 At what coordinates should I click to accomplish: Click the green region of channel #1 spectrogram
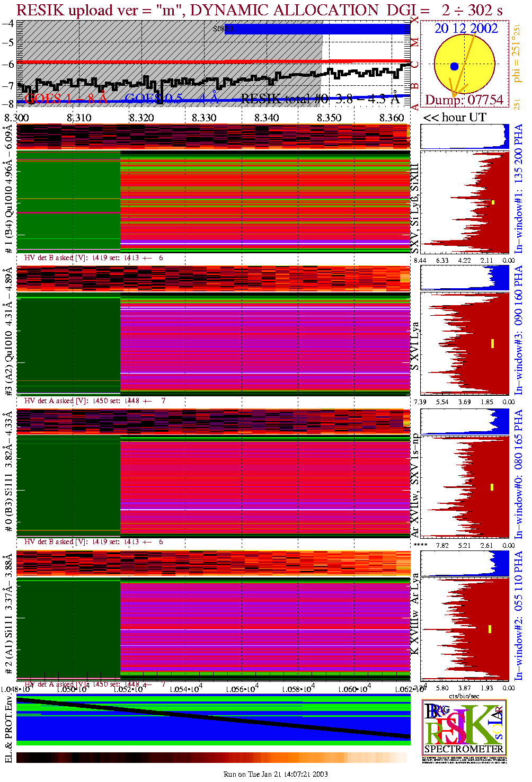69,201
